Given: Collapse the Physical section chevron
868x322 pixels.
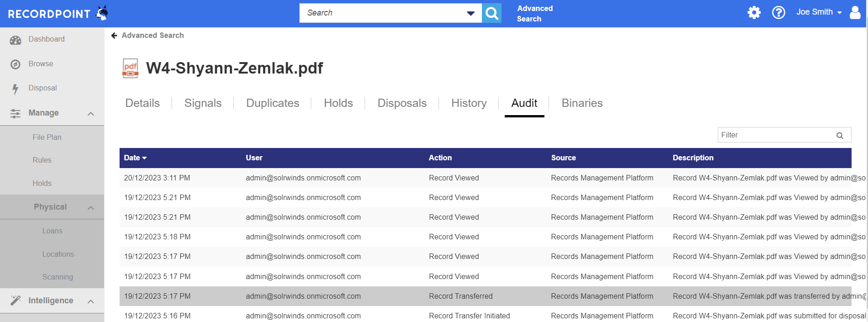Looking at the screenshot, I should [91, 208].
